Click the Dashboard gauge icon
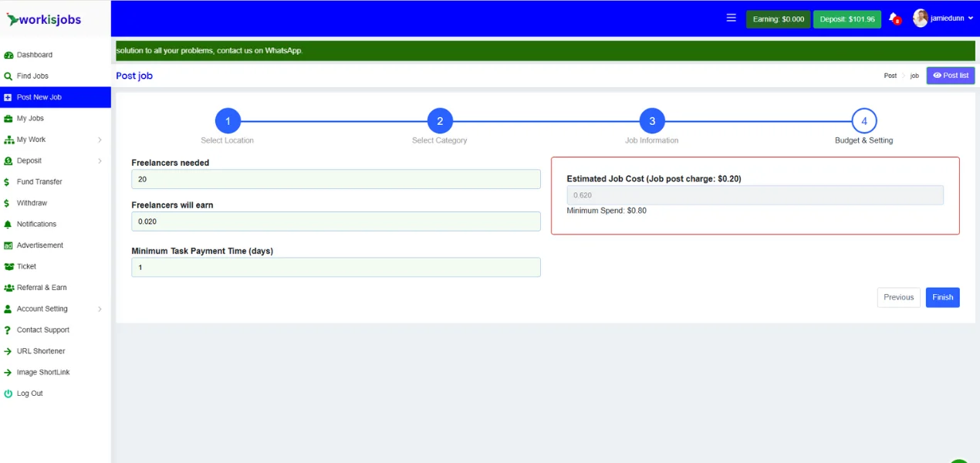980x463 pixels. (x=8, y=56)
